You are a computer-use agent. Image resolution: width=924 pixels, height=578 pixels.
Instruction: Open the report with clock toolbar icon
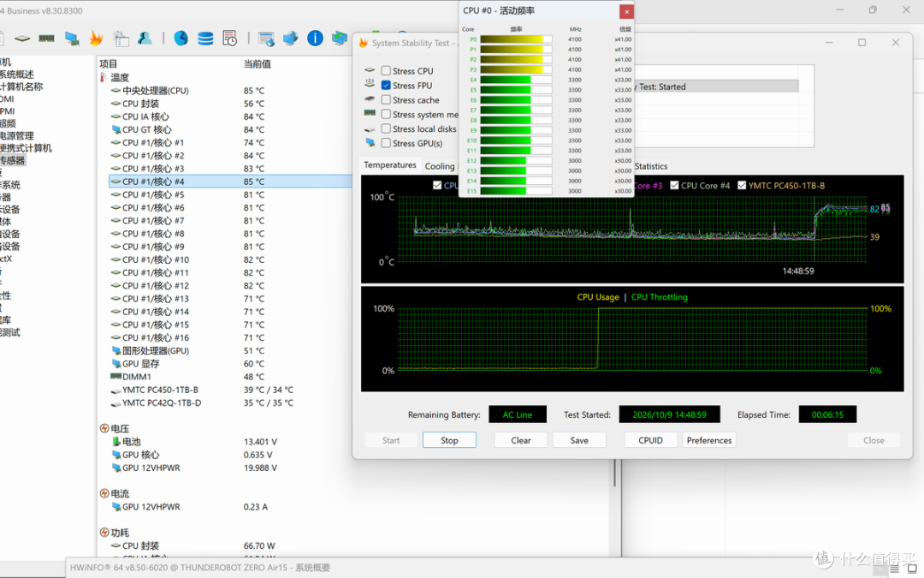230,39
